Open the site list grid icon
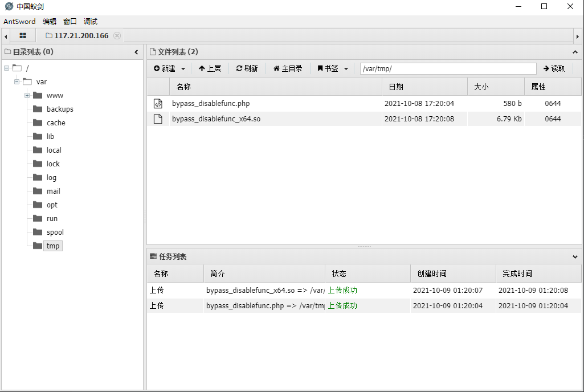 click(22, 35)
